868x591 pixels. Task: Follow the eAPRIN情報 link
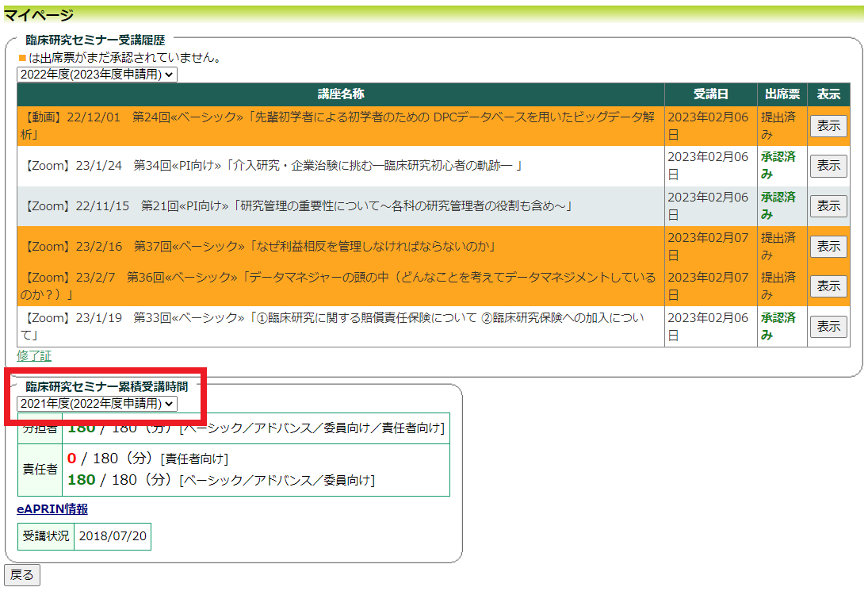(x=52, y=509)
